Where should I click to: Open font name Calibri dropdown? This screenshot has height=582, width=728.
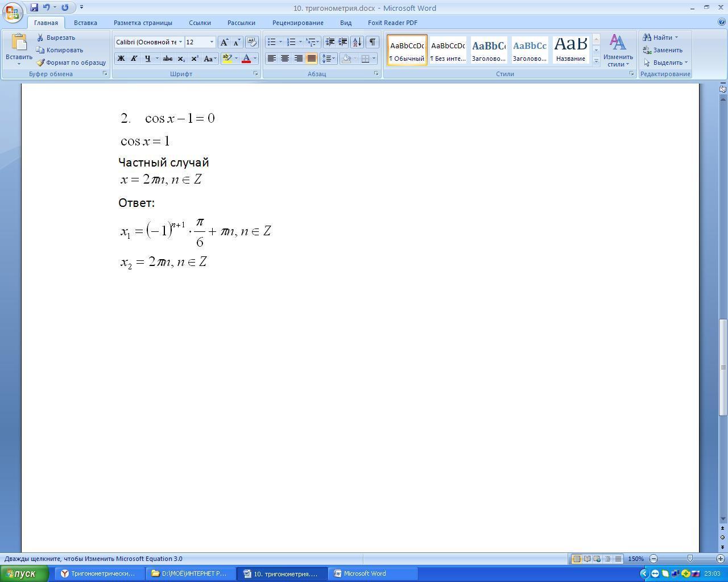[x=180, y=42]
